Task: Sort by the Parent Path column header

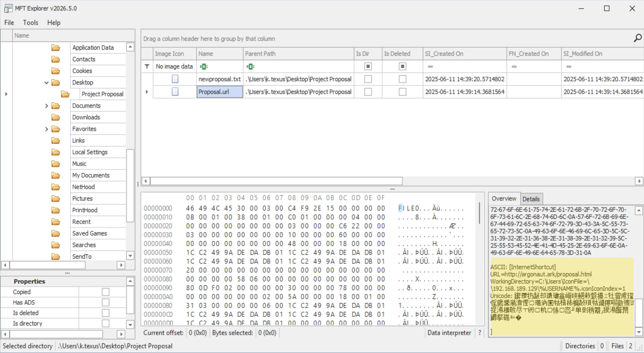Action: point(298,54)
